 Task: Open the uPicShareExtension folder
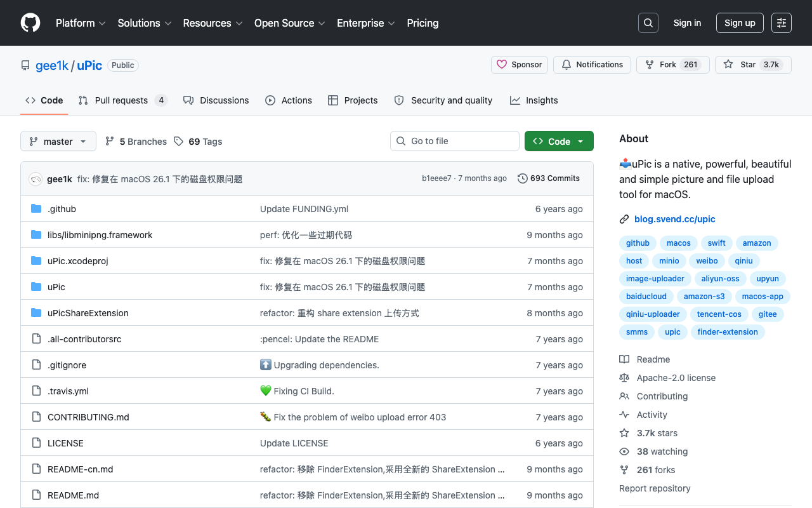(88, 313)
